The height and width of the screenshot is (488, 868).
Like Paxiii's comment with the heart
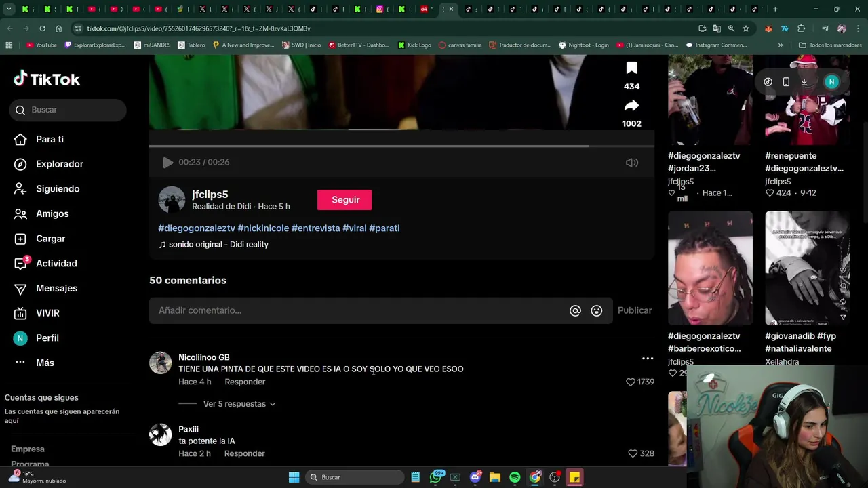tap(633, 453)
